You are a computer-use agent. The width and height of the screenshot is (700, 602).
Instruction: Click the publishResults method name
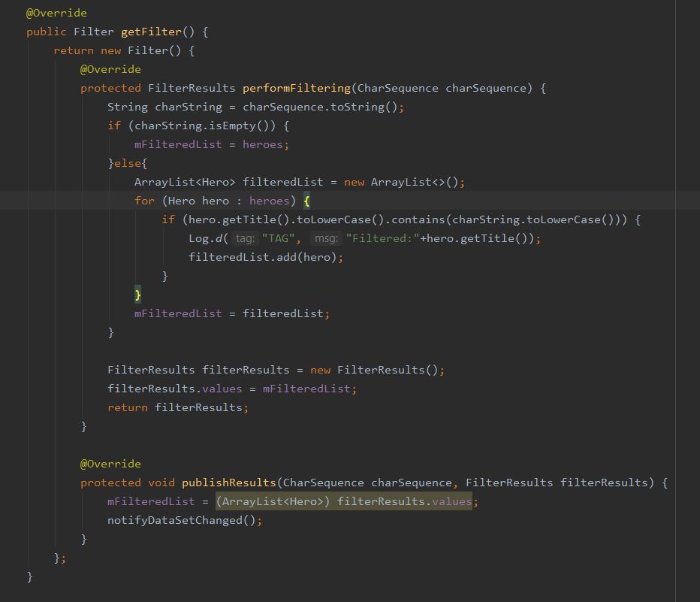[229, 483]
